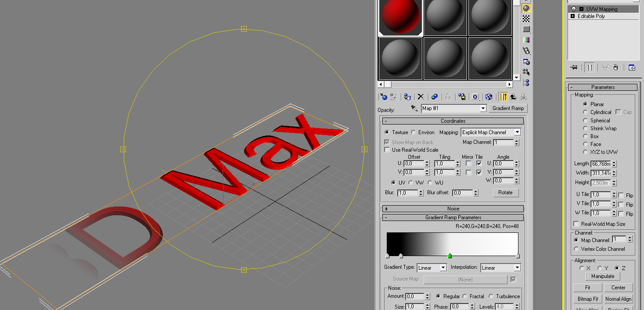This screenshot has width=644, height=310.
Task: Select Vertex Color Channel radio button
Action: click(576, 249)
